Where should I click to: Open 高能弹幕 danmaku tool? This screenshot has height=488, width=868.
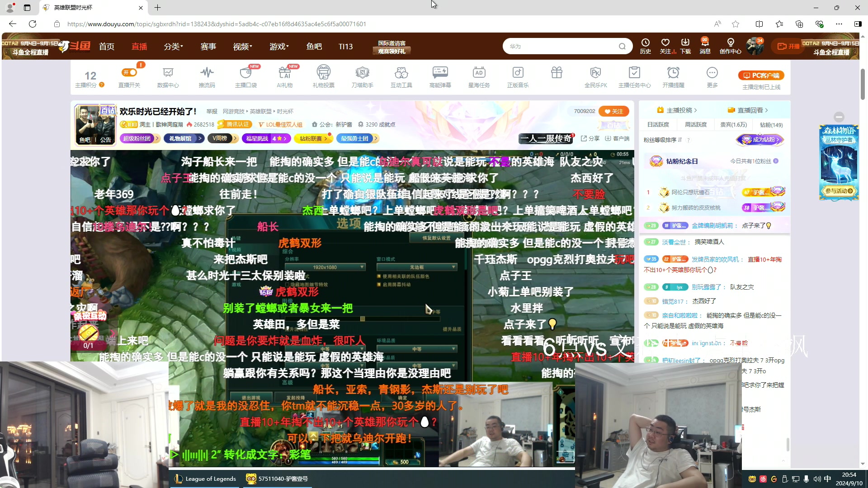(x=440, y=77)
